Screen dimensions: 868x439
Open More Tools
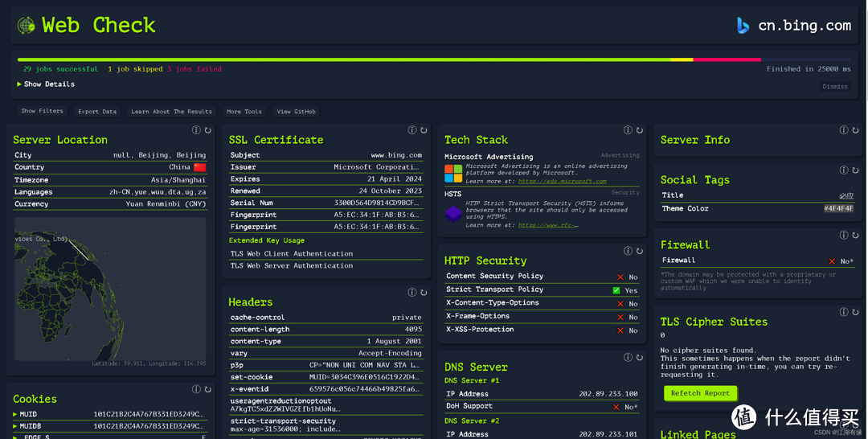[x=244, y=111]
